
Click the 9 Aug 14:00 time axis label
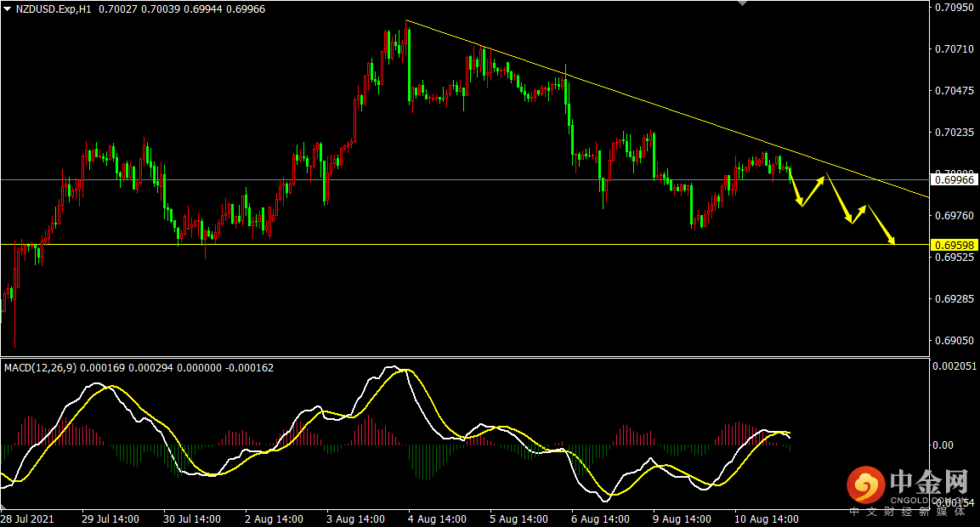click(x=682, y=518)
